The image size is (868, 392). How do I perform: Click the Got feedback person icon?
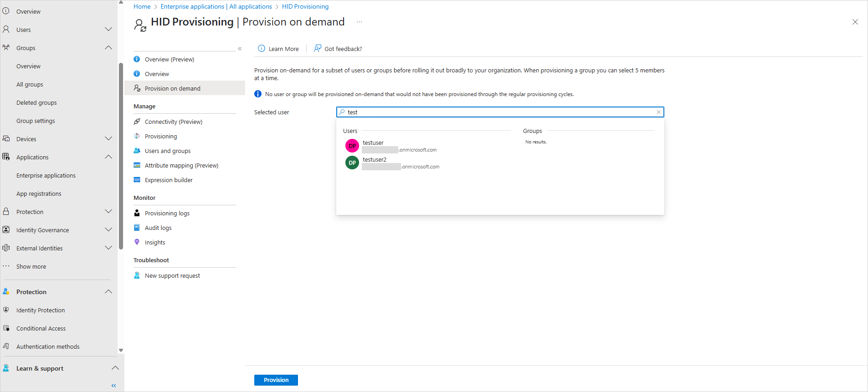pyautogui.click(x=318, y=48)
